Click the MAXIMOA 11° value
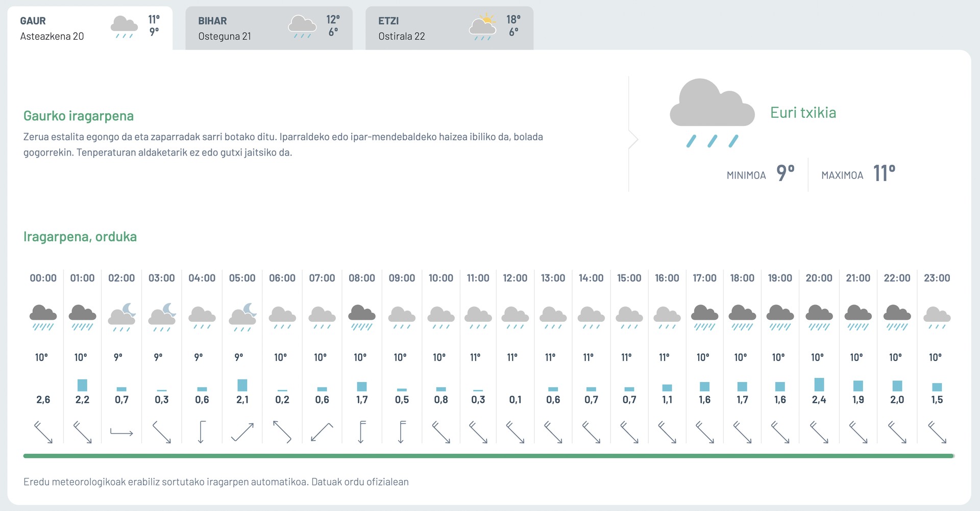 pyautogui.click(x=884, y=173)
